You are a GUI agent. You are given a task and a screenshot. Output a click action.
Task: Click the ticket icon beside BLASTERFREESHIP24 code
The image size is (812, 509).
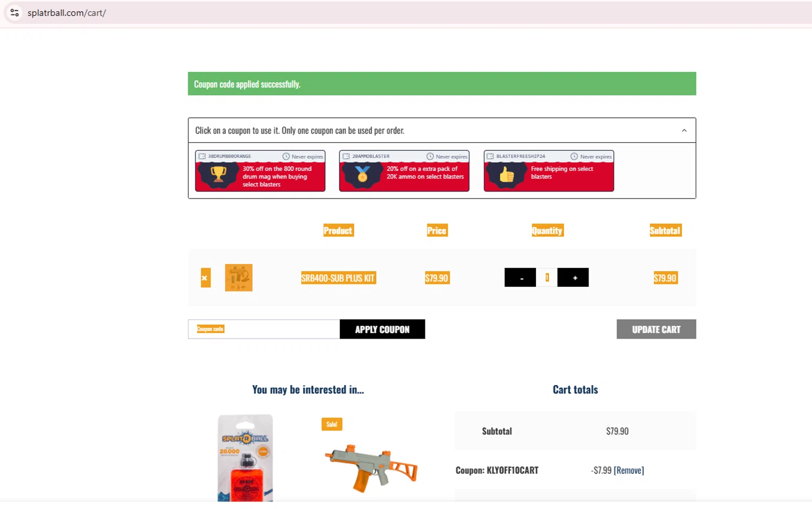(490, 156)
